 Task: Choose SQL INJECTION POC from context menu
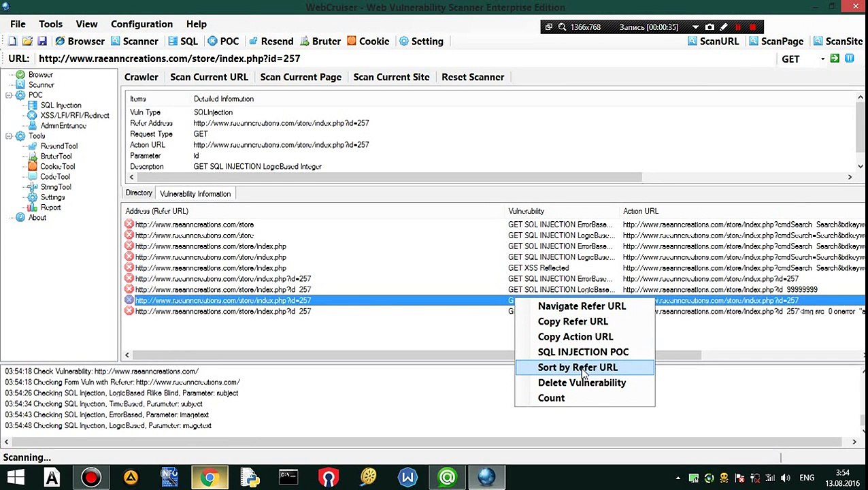(x=584, y=353)
